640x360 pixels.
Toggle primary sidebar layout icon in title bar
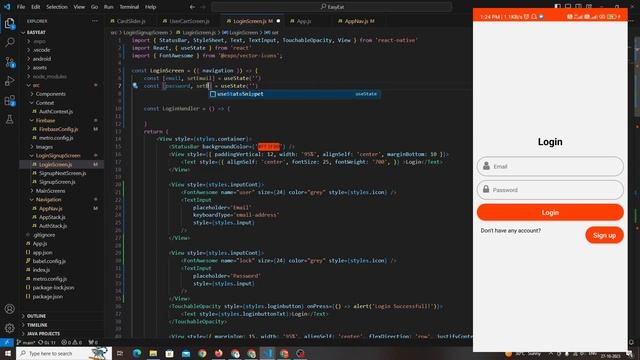pos(558,7)
